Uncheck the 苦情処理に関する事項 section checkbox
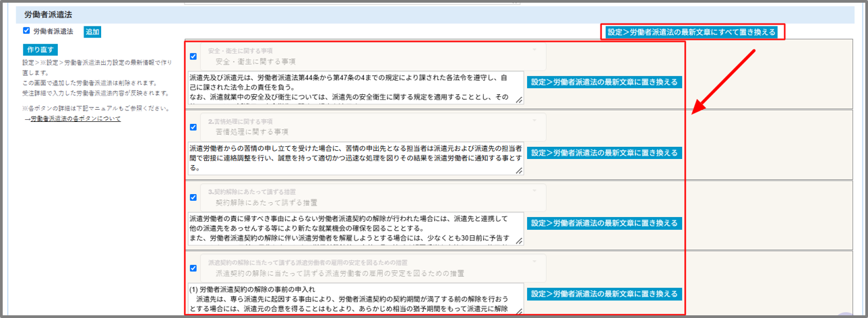 [x=193, y=127]
